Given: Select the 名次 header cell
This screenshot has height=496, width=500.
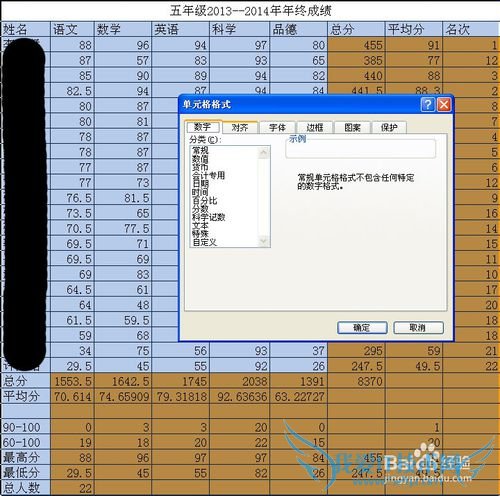Looking at the screenshot, I should (471, 29).
